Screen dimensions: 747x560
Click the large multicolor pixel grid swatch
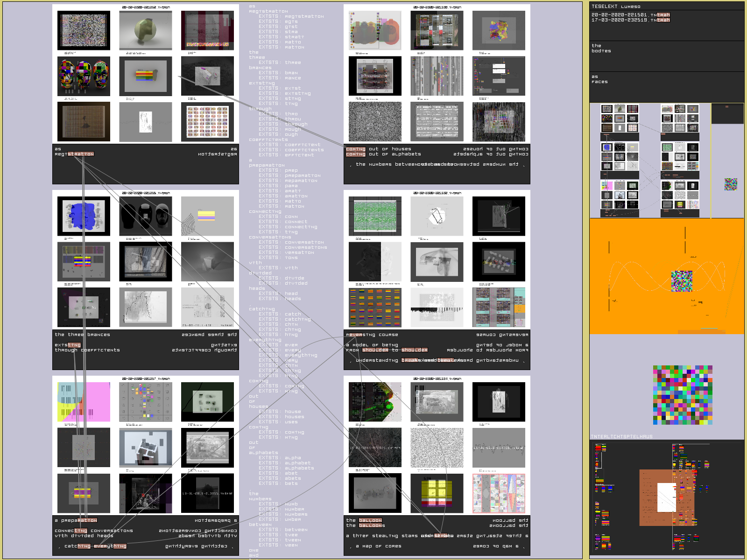pos(683,395)
